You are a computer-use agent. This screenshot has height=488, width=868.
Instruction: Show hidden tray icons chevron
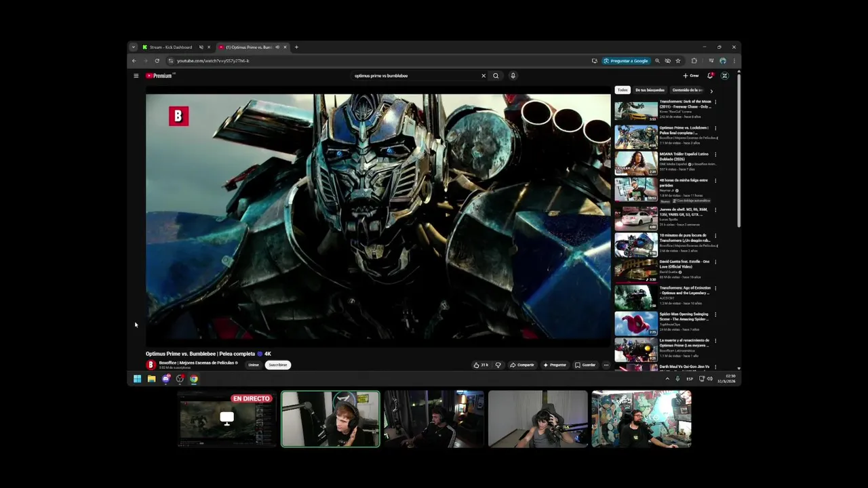coord(667,379)
